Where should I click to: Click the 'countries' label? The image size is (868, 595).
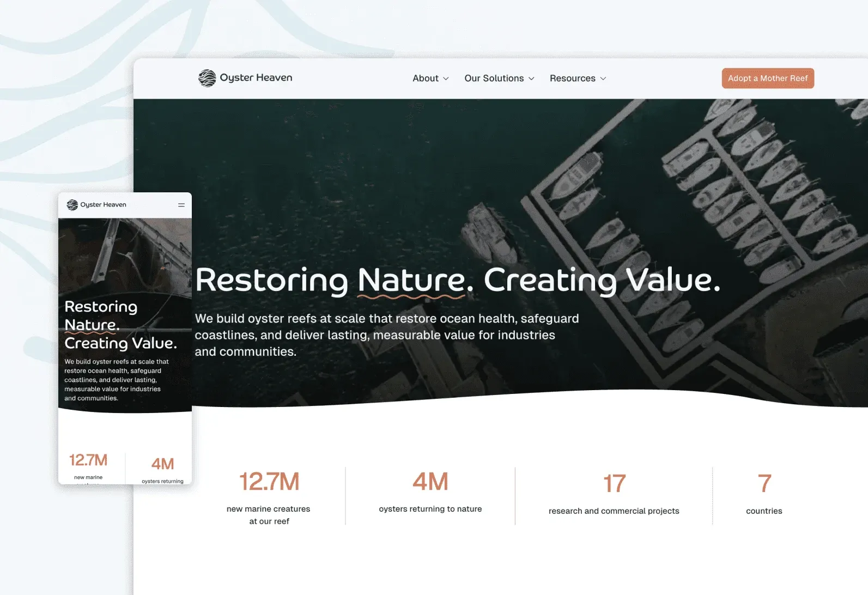point(764,511)
